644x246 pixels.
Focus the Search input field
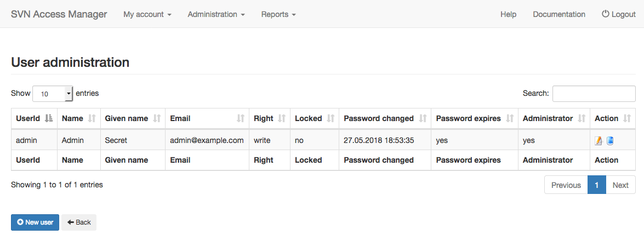click(x=594, y=94)
